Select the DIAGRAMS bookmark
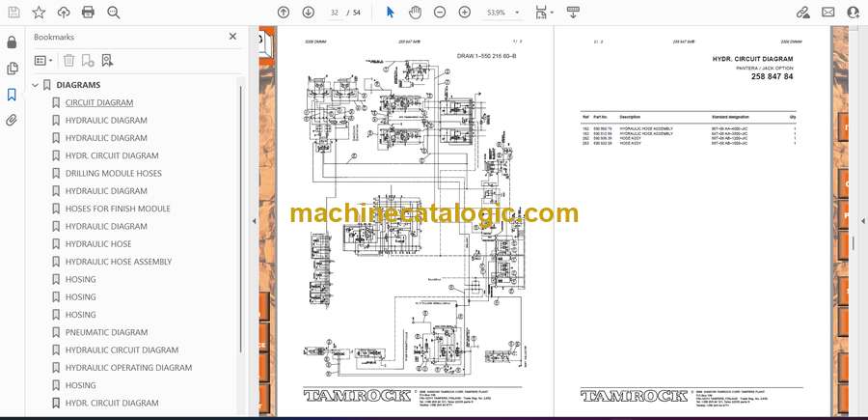This screenshot has width=868, height=420. [78, 85]
